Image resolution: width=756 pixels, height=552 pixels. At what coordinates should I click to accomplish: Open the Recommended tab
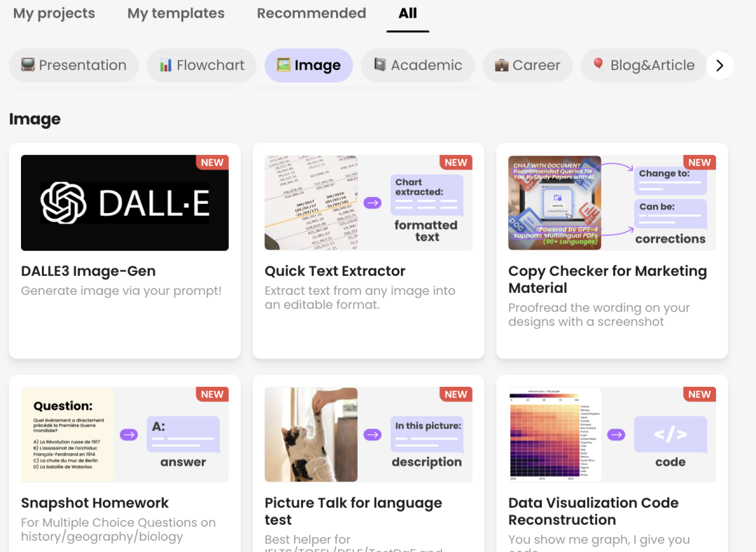coord(311,13)
